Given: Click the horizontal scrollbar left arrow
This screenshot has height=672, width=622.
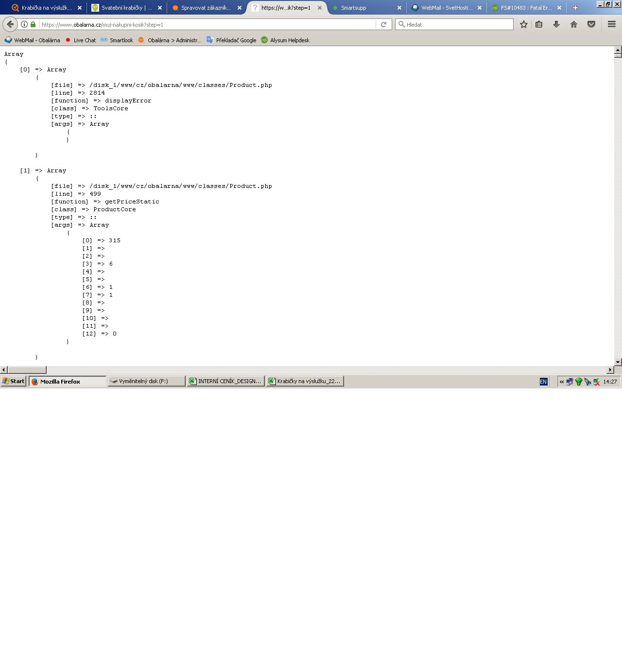Looking at the screenshot, I should (4, 370).
